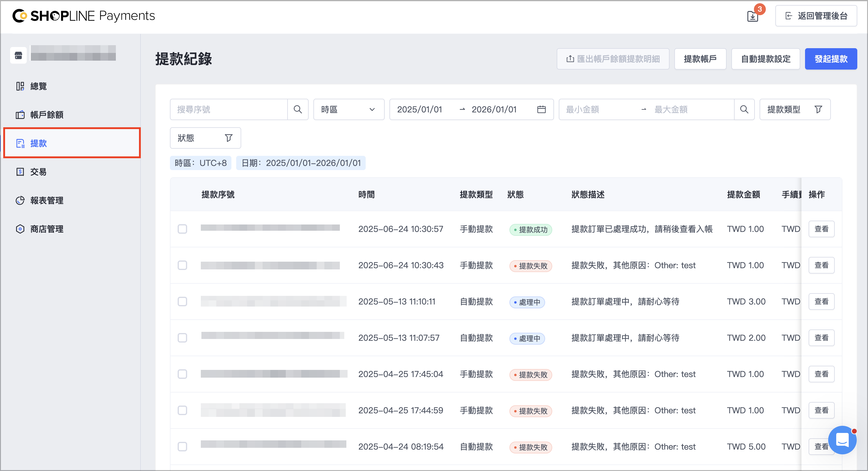This screenshot has width=868, height=471.
Task: Click the 最大金額 input field
Action: pos(691,109)
